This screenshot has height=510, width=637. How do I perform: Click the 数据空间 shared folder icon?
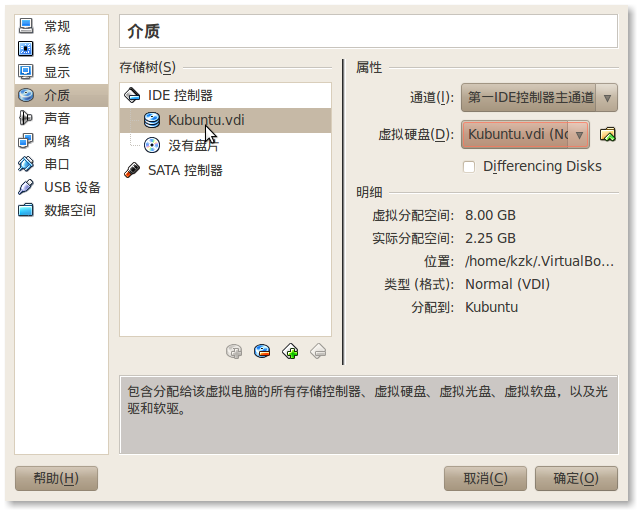coord(26,210)
